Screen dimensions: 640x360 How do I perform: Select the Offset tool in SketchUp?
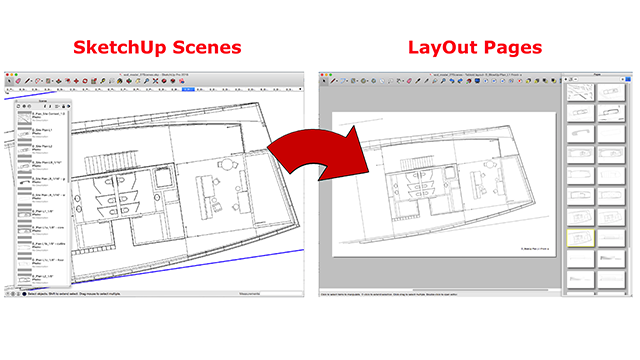click(x=68, y=81)
